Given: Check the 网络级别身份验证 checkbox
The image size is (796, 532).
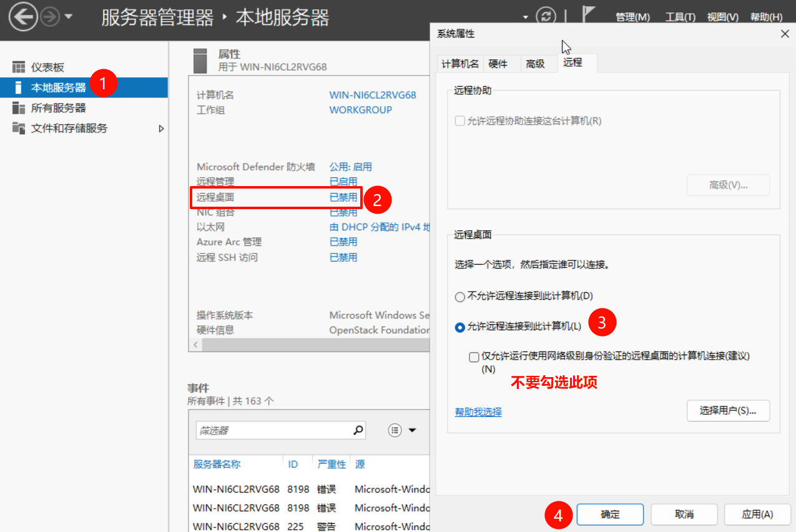Looking at the screenshot, I should pos(473,357).
